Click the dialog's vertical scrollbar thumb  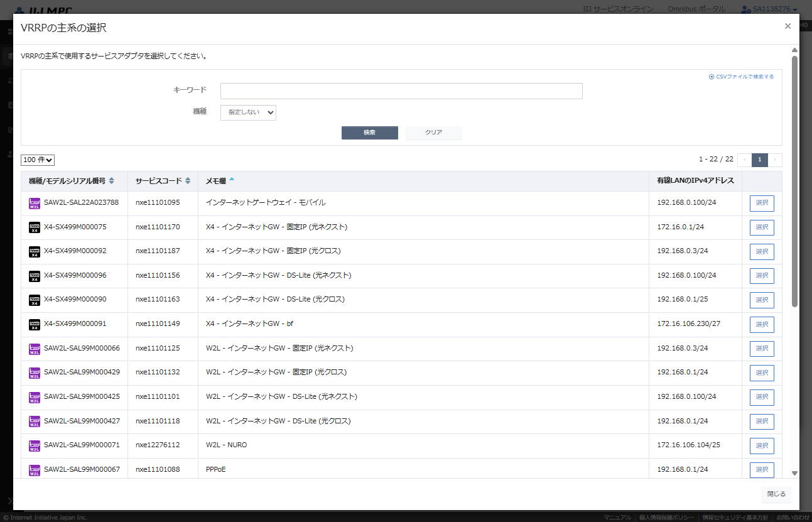[x=794, y=181]
